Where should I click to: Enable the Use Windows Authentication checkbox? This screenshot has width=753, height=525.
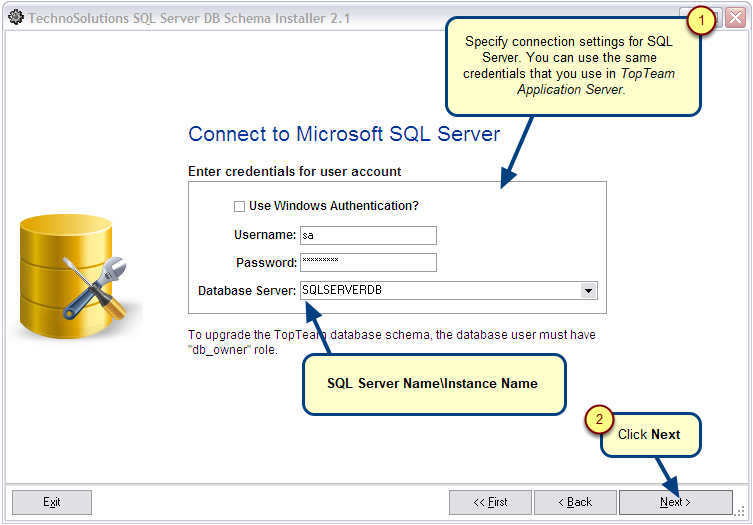239,207
